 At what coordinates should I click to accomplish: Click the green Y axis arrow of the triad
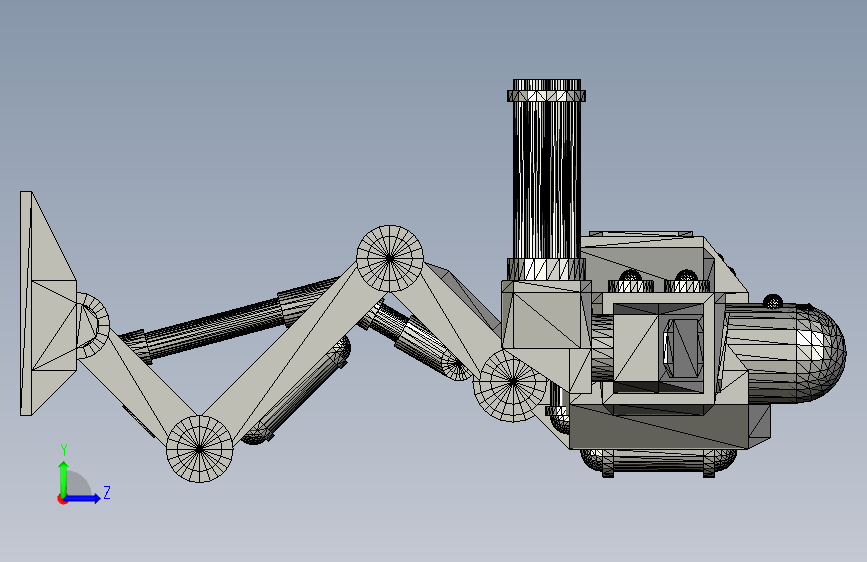click(64, 478)
